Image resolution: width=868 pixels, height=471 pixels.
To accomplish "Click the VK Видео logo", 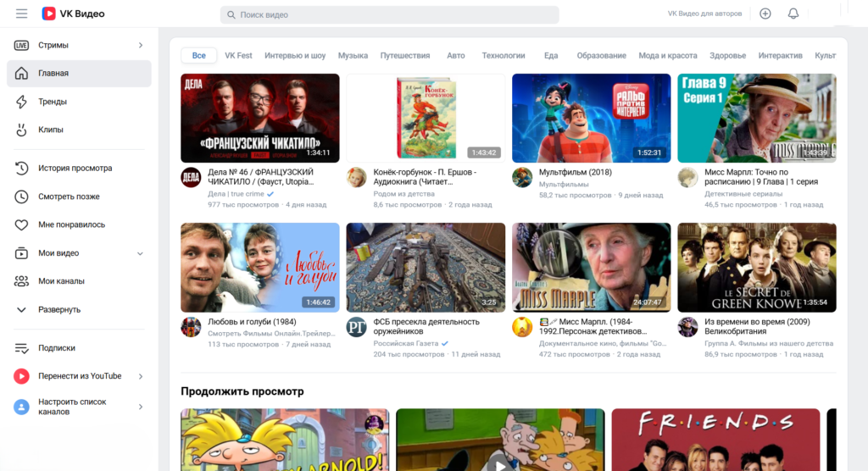I will coord(73,14).
